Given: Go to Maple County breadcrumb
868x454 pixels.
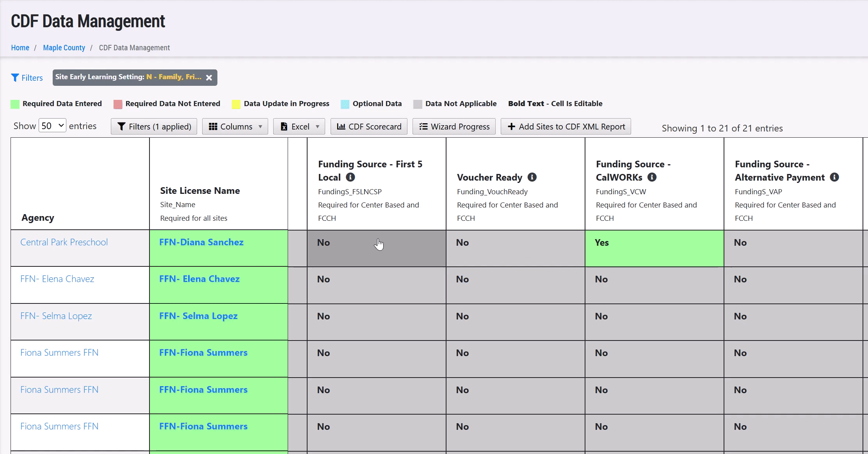Looking at the screenshot, I should click(x=64, y=48).
